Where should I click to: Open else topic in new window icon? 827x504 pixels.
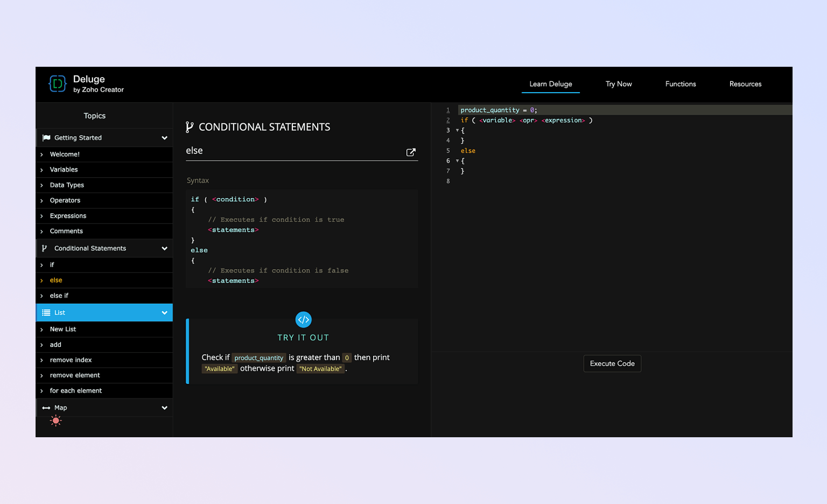(x=411, y=152)
